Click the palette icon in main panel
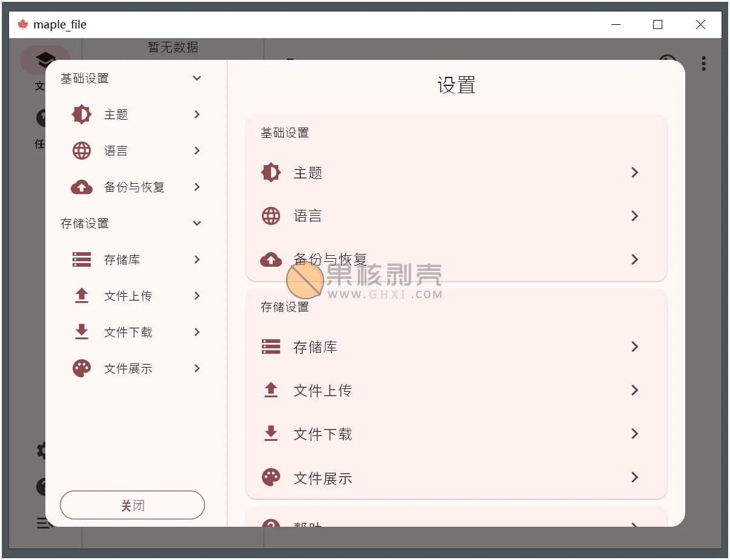 [x=271, y=477]
